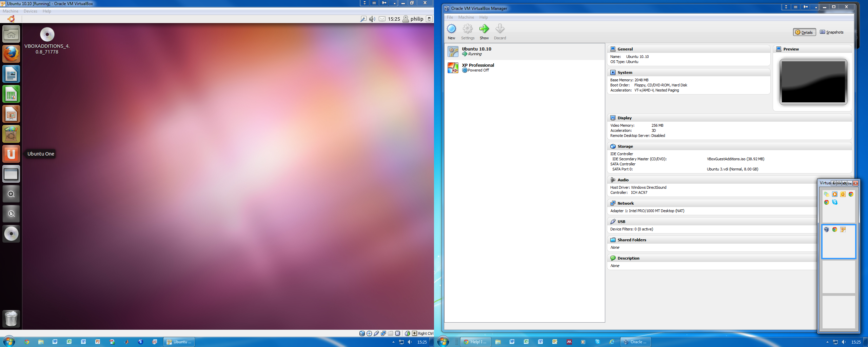
Task: Open Machine menu in Ubuntu VM window
Action: tap(11, 11)
